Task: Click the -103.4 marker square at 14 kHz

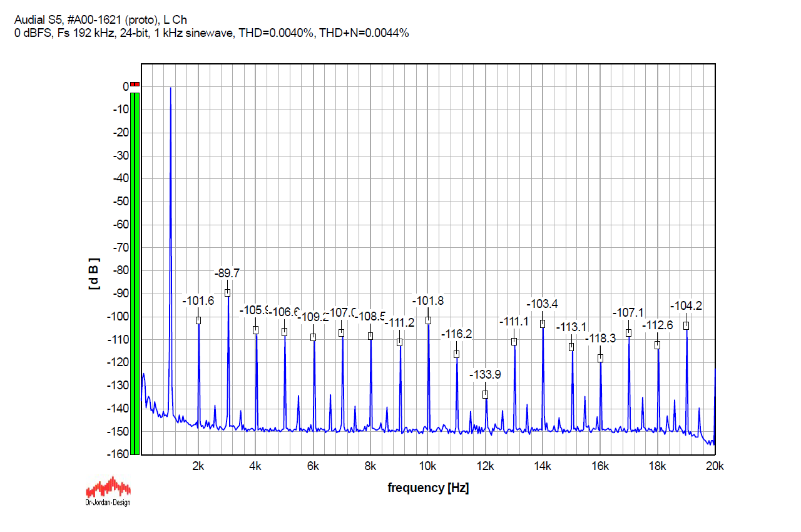Action: pyautogui.click(x=543, y=324)
